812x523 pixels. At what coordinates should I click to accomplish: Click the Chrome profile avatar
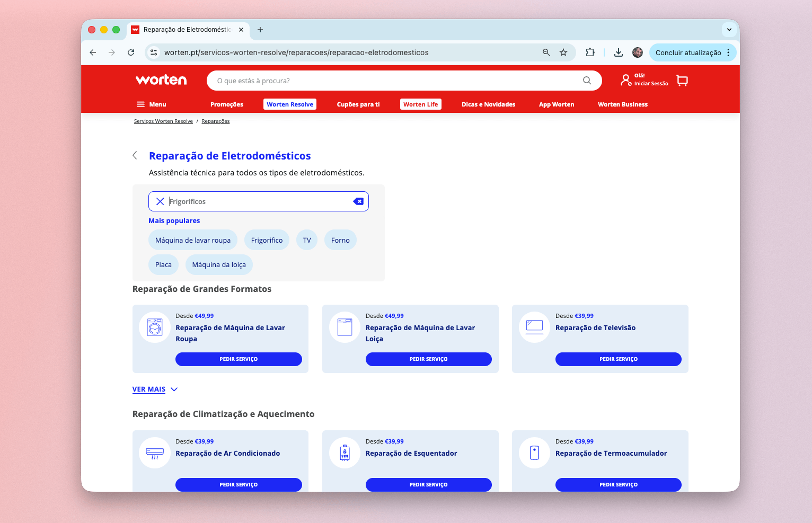[638, 52]
